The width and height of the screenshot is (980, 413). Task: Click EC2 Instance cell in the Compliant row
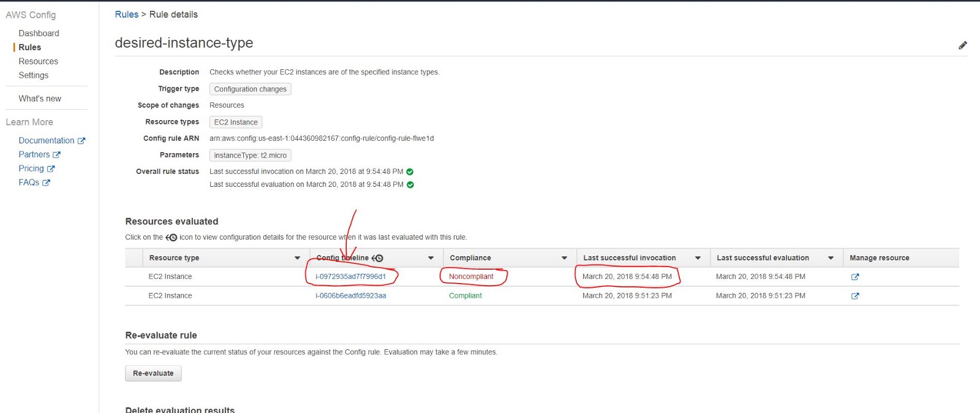(x=170, y=296)
